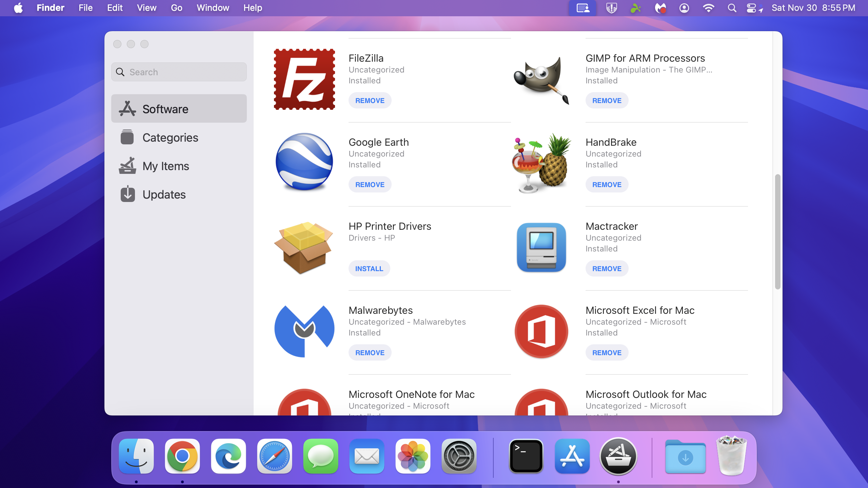This screenshot has height=488, width=868.
Task: Install HP Printer Drivers
Action: [369, 269]
